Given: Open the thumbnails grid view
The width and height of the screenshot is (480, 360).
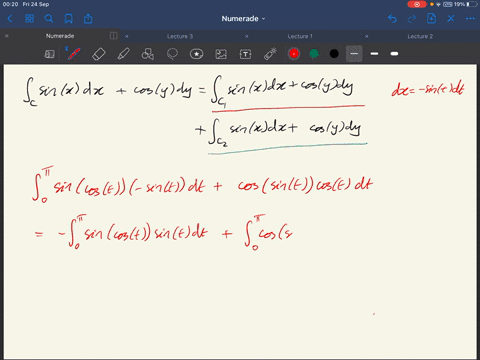Looking at the screenshot, I should [x=29, y=19].
